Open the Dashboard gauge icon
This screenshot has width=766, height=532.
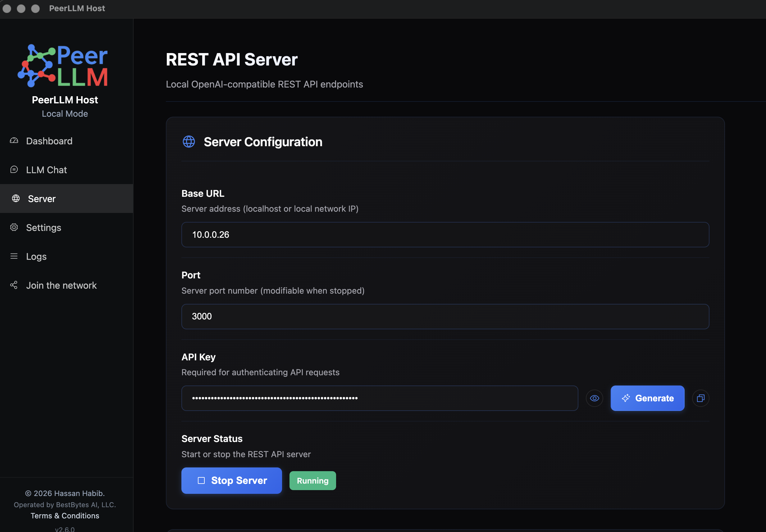[14, 141]
